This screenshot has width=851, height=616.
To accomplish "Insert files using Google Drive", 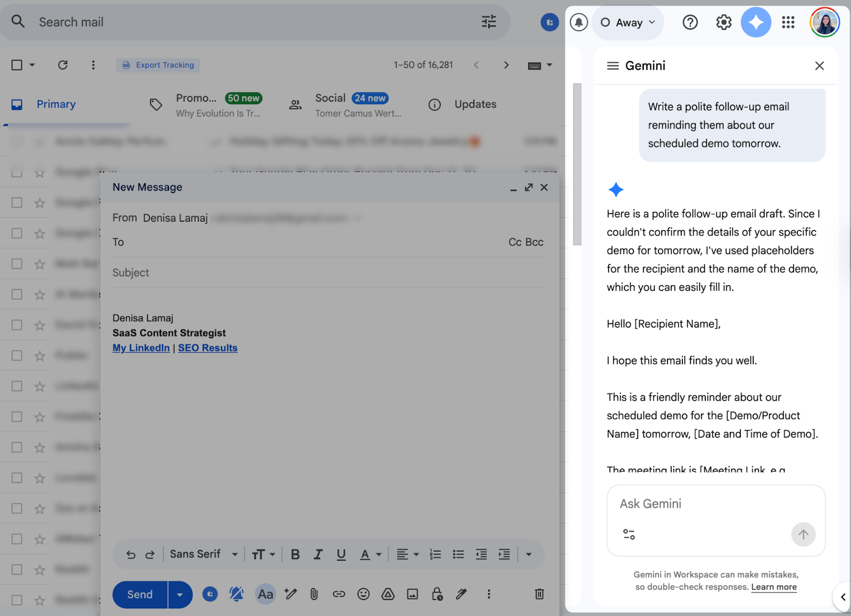I will pyautogui.click(x=388, y=594).
